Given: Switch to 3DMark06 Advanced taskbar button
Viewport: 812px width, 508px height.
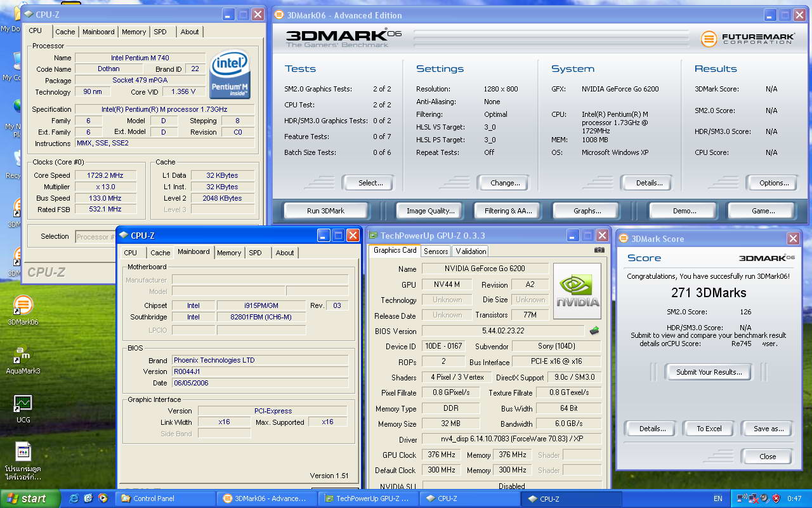Looking at the screenshot, I should click(x=266, y=498).
